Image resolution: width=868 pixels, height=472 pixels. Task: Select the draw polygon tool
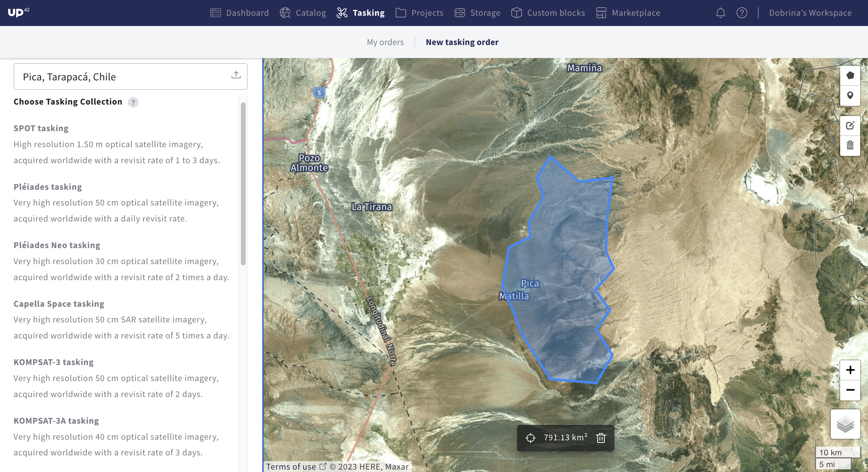pyautogui.click(x=850, y=76)
